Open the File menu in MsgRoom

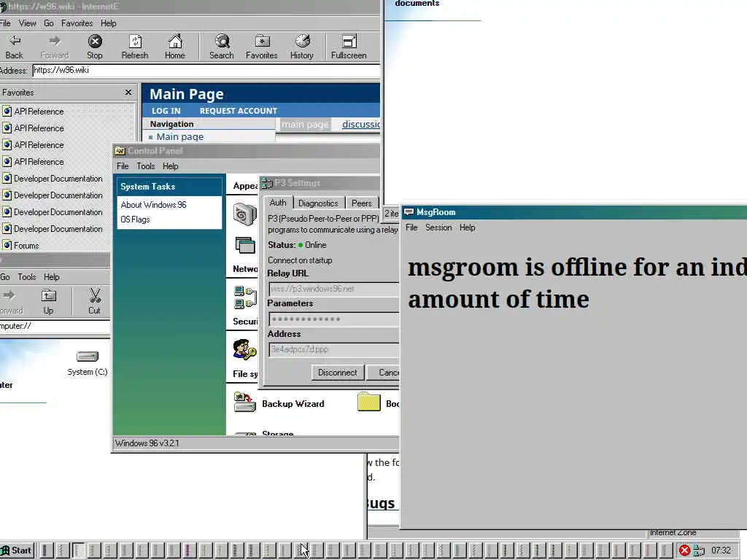click(411, 227)
